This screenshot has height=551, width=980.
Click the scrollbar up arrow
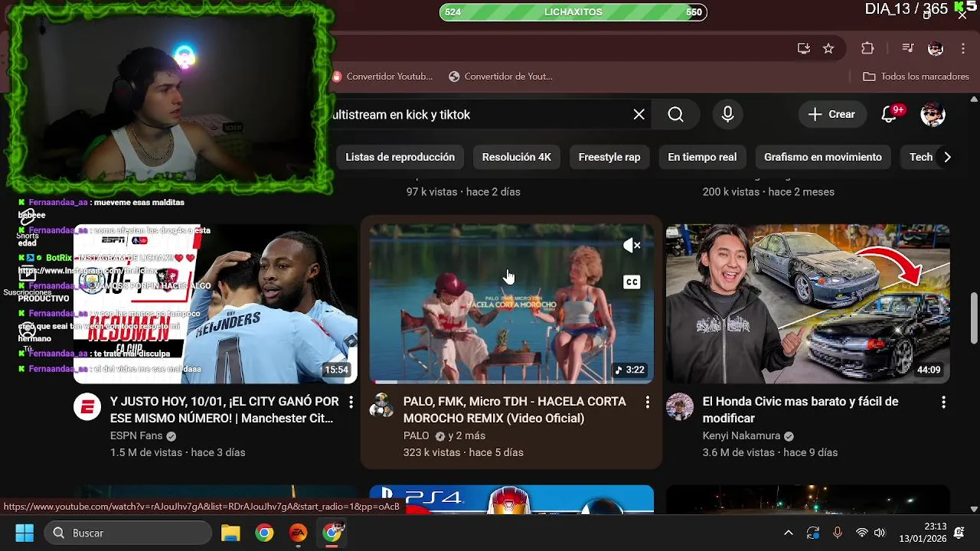(974, 99)
